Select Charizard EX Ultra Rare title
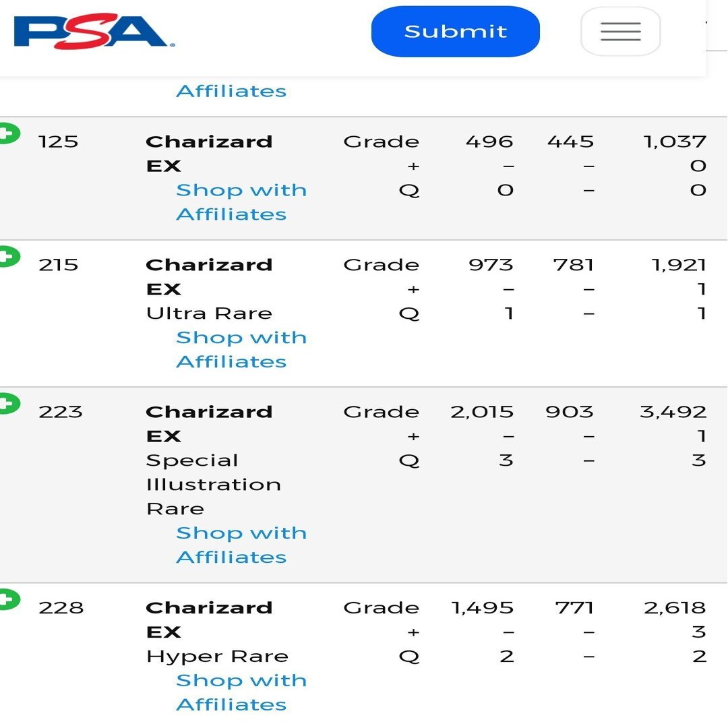The width and height of the screenshot is (728, 728). pos(209,289)
